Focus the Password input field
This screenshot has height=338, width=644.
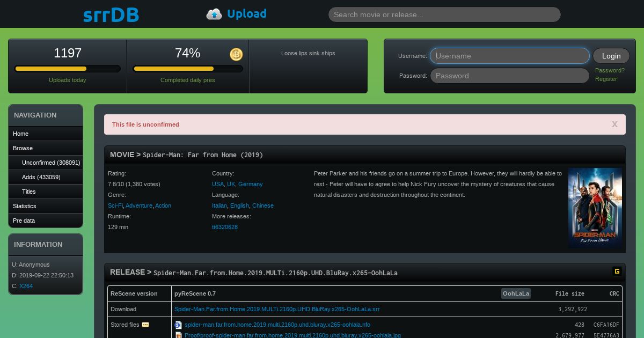coord(510,76)
